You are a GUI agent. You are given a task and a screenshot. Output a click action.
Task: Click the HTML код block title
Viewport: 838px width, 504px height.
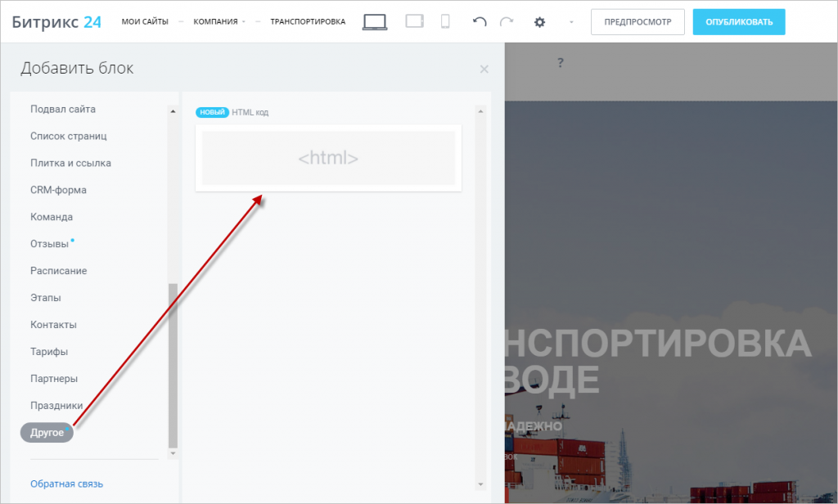pos(250,112)
